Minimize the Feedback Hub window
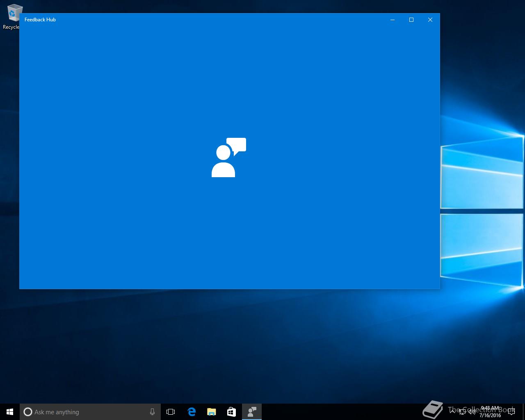Viewport: 525px width, 420px height. click(393, 20)
